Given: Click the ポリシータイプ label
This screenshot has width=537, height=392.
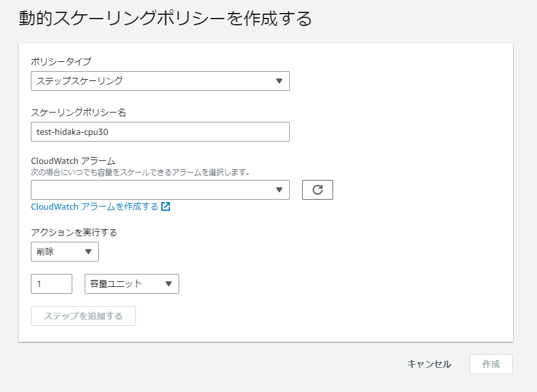Looking at the screenshot, I should (61, 61).
